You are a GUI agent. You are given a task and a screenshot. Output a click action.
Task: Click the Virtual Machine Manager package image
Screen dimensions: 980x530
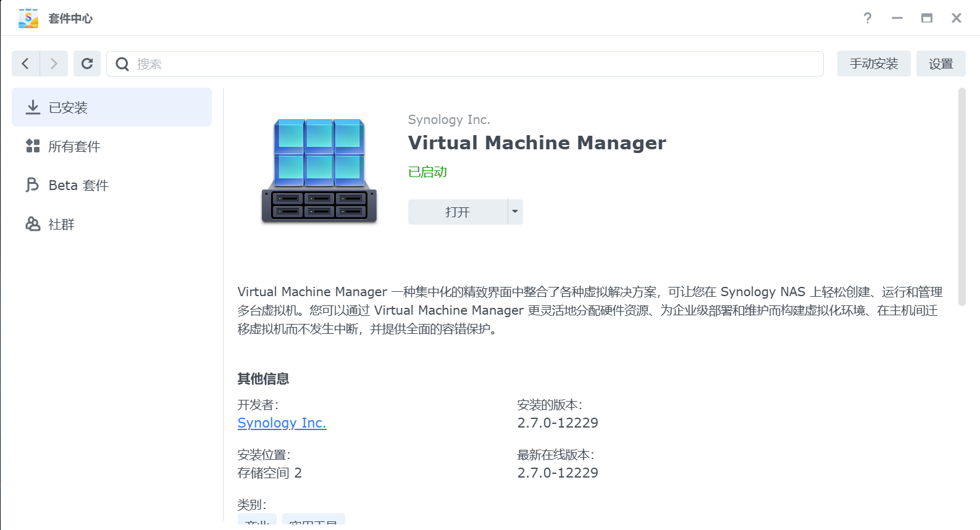click(319, 171)
